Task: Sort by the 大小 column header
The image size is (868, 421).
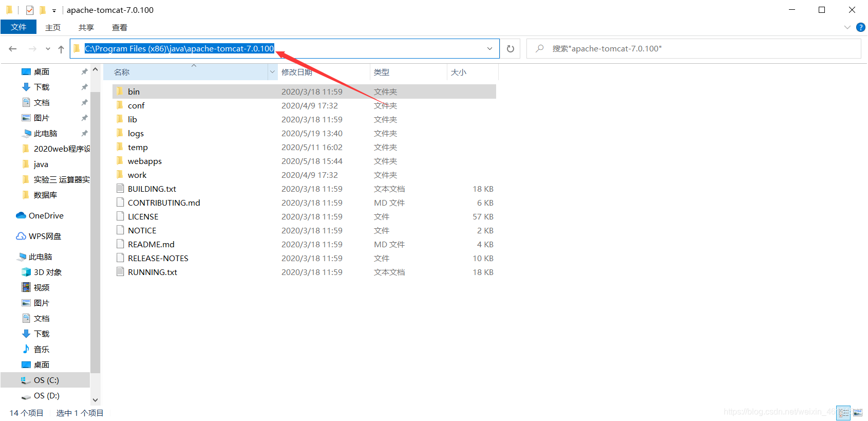Action: (473, 72)
